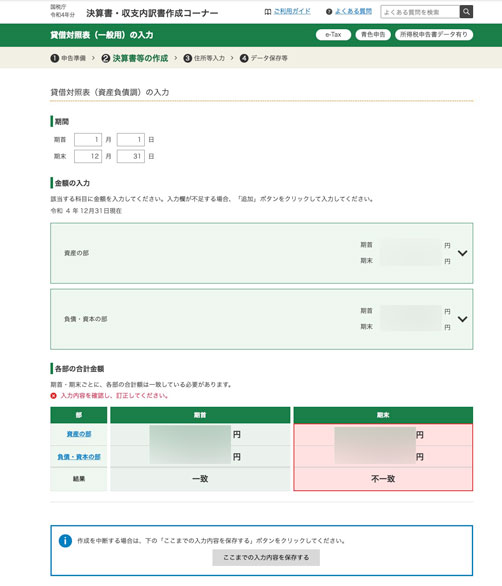Expand the 資産の部 section chevron
This screenshot has width=502, height=586.
tap(462, 253)
